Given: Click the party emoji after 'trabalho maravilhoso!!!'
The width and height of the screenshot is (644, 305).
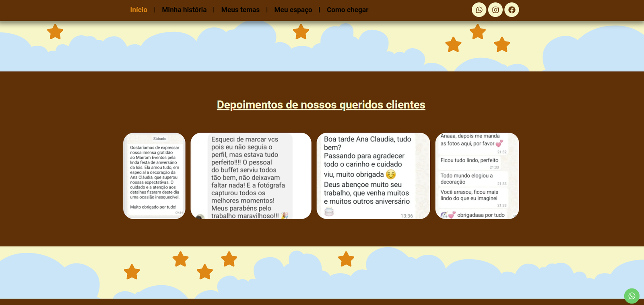Looking at the screenshot, I should (285, 216).
